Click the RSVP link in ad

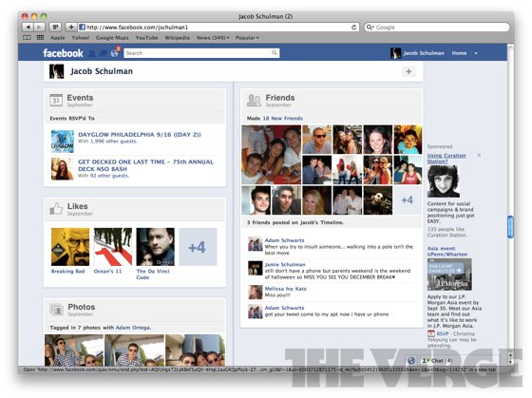coord(443,333)
